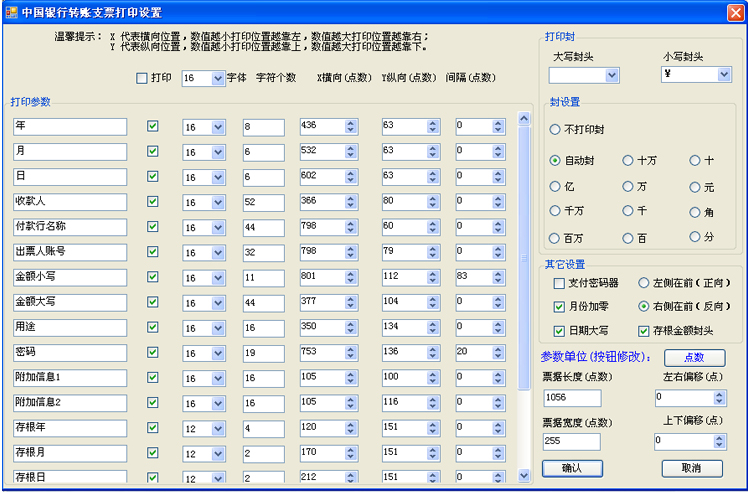
Task: Choose the 分 radio option
Action: point(695,236)
